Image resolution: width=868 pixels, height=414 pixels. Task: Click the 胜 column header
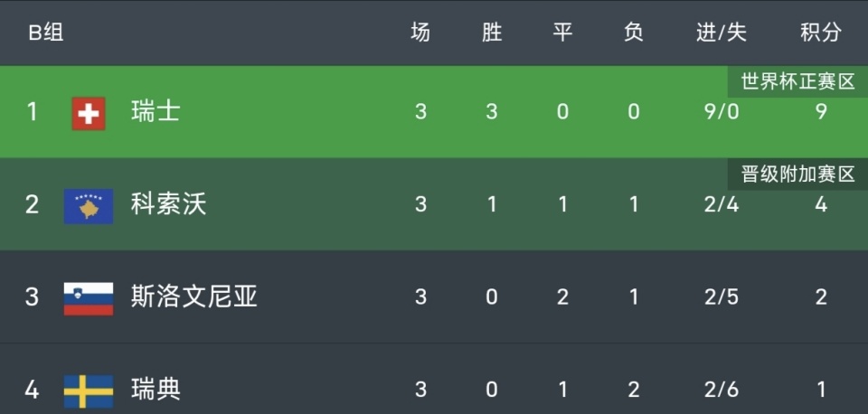click(492, 33)
